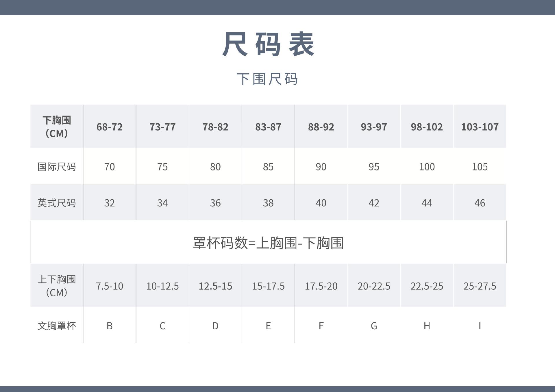Select cup size B cell

point(109,326)
